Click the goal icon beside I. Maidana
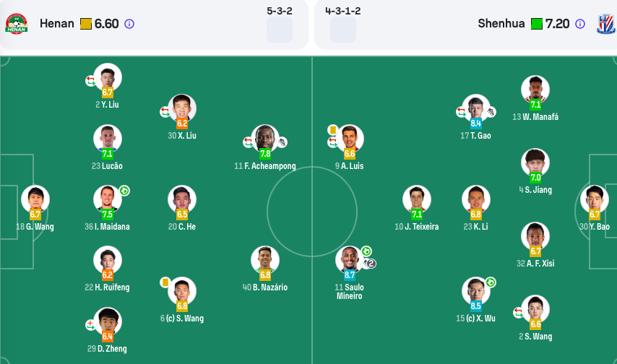This screenshot has height=364, width=617. click(124, 191)
